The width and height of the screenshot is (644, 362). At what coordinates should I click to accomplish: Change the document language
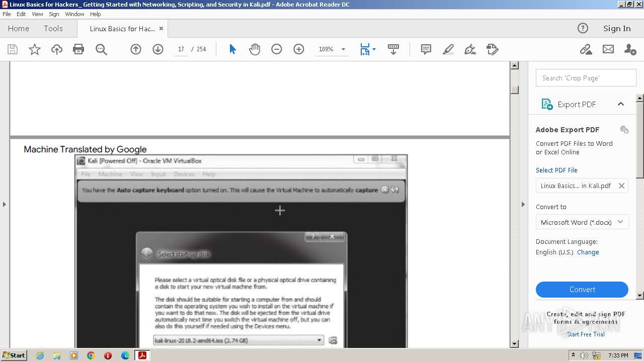click(x=588, y=252)
